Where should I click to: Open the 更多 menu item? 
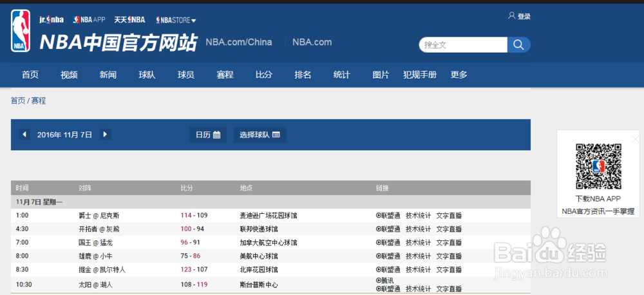[459, 75]
